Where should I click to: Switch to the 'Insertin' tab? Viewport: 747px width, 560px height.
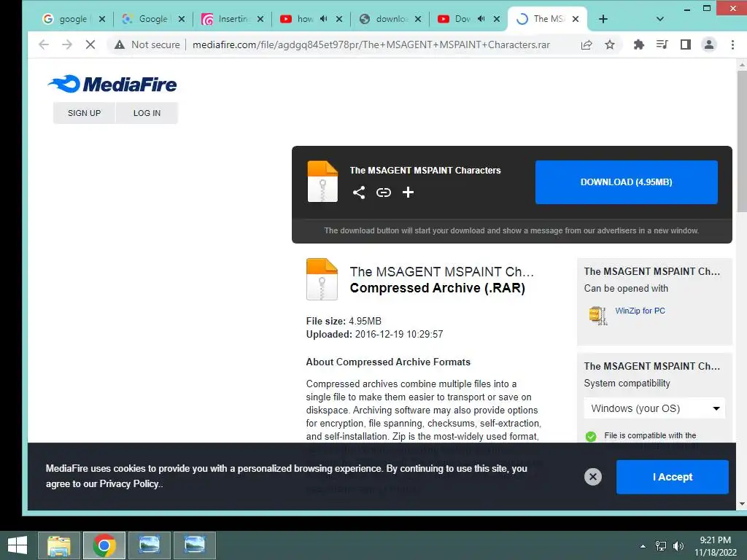[232, 19]
